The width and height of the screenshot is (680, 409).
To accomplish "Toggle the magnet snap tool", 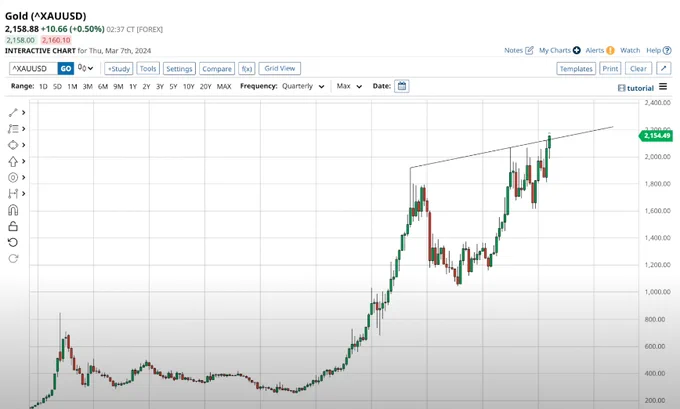I will pyautogui.click(x=13, y=210).
